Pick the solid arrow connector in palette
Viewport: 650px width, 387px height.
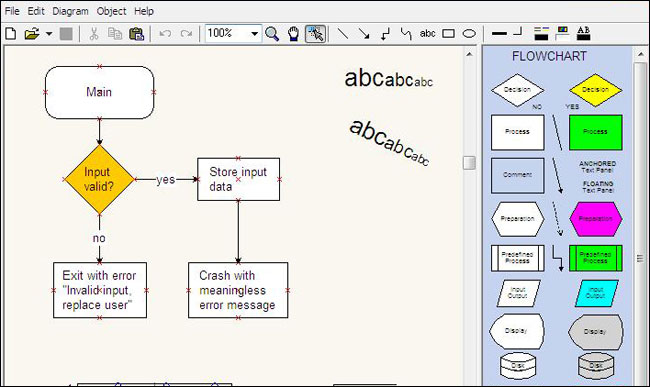pos(557,176)
